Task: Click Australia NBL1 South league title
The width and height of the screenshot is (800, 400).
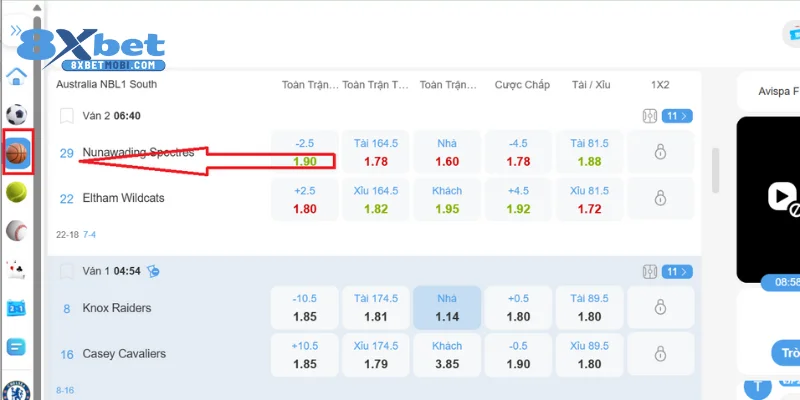Action: pos(107,84)
